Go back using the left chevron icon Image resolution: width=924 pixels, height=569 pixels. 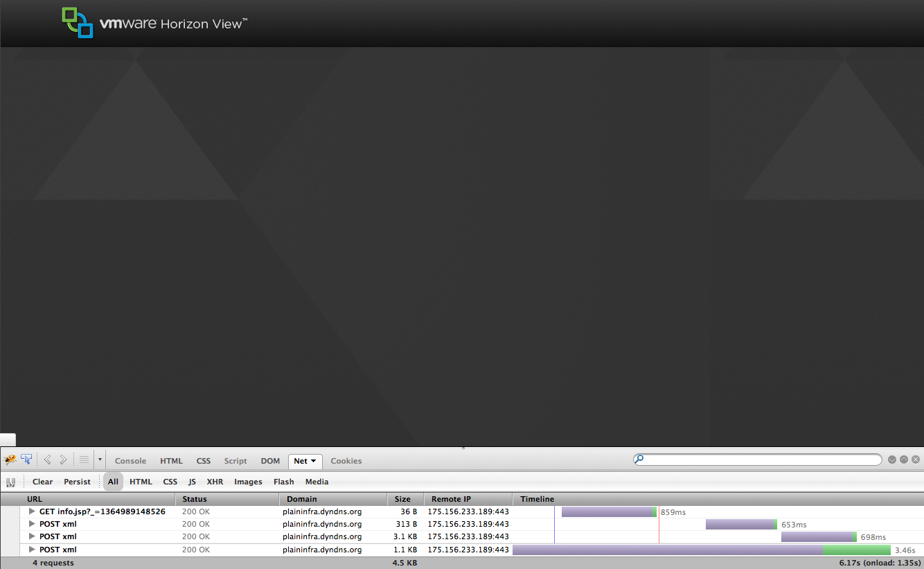pos(47,459)
